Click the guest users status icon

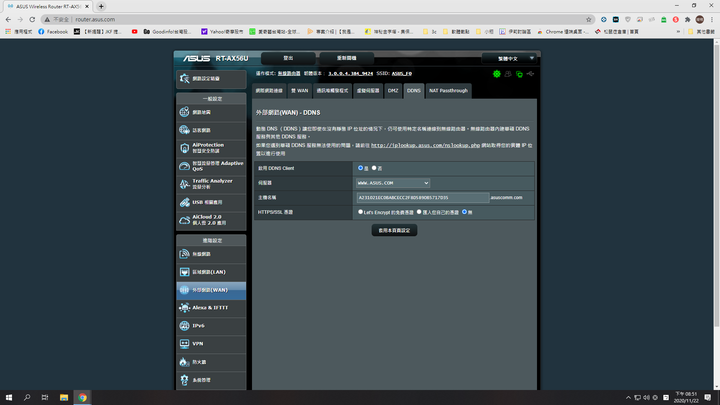[508, 74]
